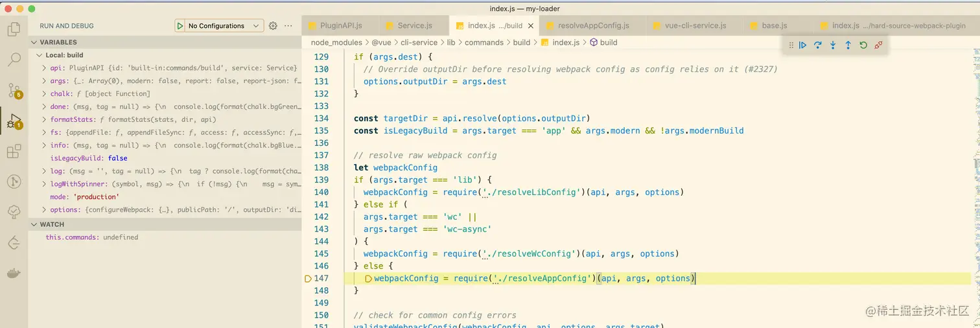Click the RUN AND DEBUG panel title

pyautogui.click(x=67, y=26)
